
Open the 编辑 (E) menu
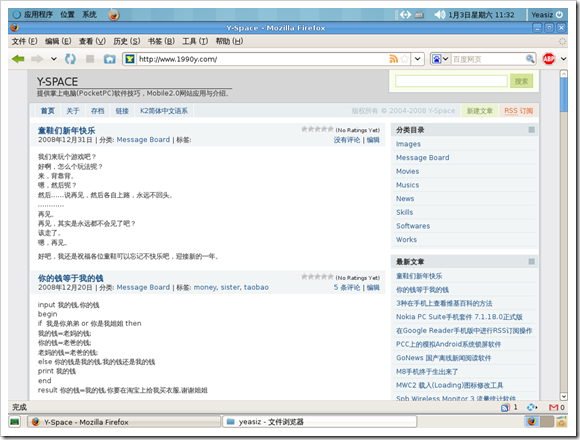[x=58, y=41]
